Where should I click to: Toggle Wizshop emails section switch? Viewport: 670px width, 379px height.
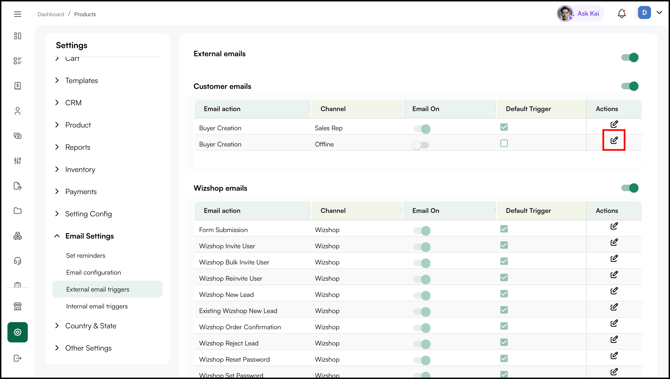pos(630,188)
